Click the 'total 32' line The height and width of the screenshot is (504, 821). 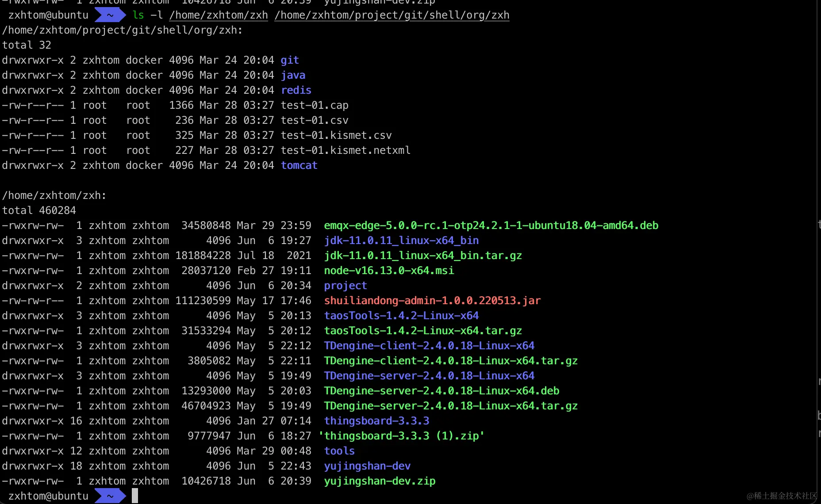pyautogui.click(x=27, y=45)
